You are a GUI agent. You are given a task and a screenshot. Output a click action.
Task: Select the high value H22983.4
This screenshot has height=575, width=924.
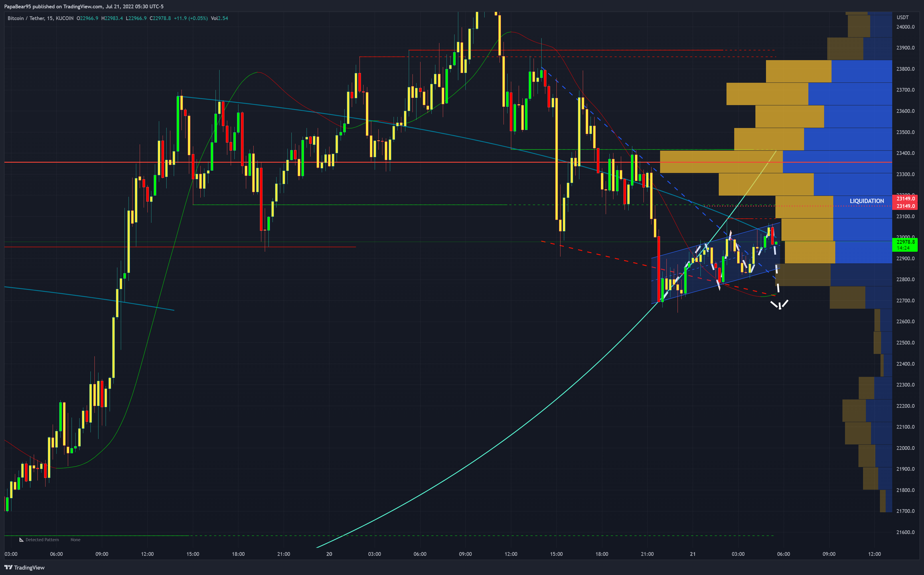(x=112, y=18)
